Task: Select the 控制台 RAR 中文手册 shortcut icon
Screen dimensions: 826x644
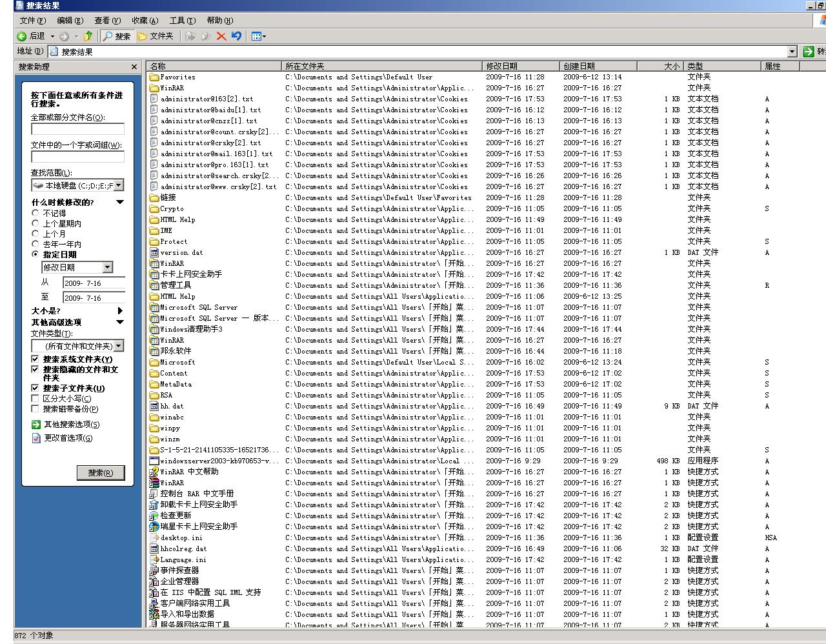Action: pyautogui.click(x=154, y=494)
